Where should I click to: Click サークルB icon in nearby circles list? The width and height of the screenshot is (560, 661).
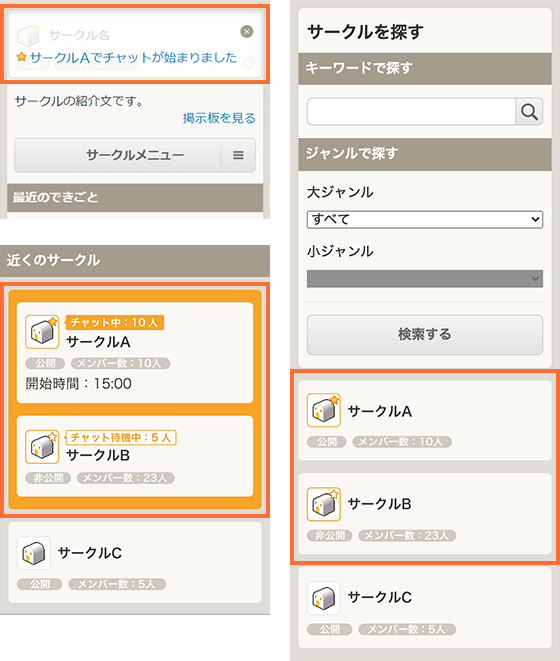tap(42, 446)
